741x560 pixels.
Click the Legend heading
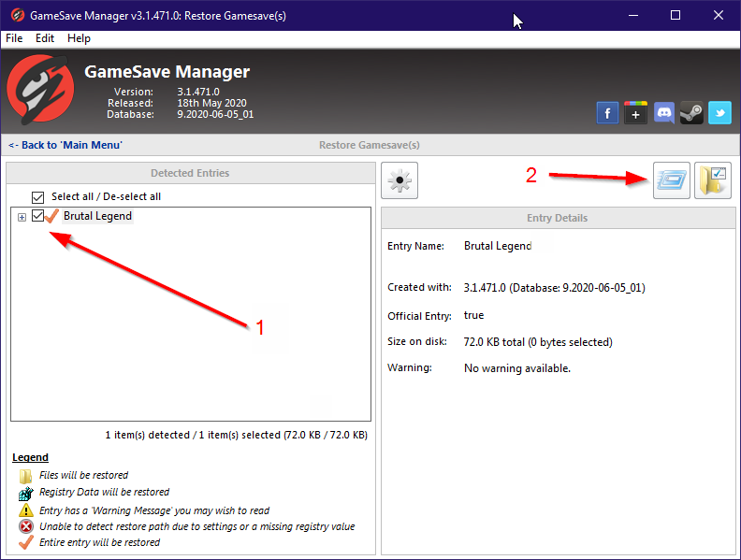30,457
